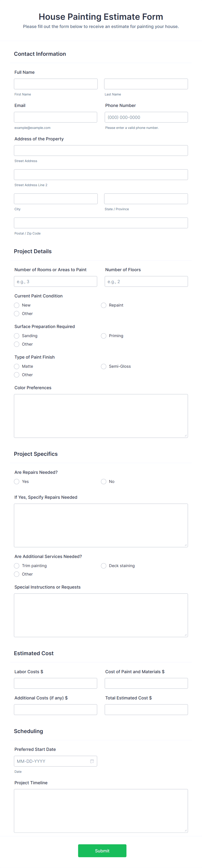Choose Trim painting additional service
This screenshot has width=202, height=868.
point(17,566)
